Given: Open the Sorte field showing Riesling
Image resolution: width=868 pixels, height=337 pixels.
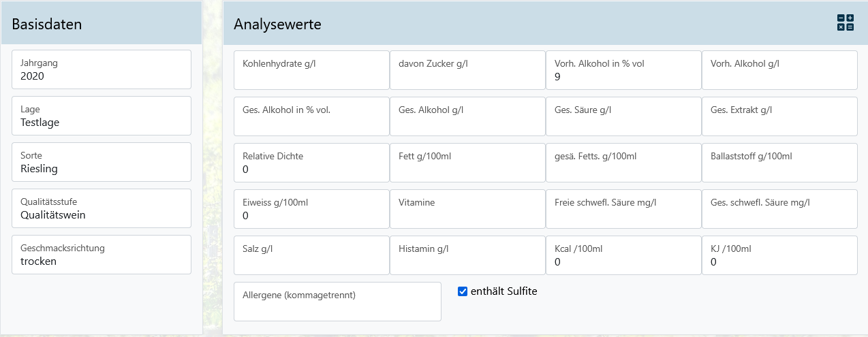Looking at the screenshot, I should coord(102,162).
